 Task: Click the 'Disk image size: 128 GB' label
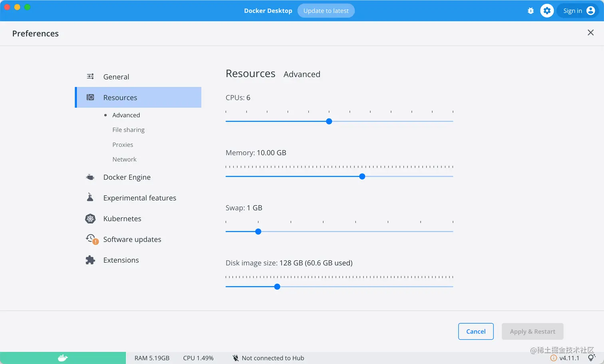click(x=289, y=263)
